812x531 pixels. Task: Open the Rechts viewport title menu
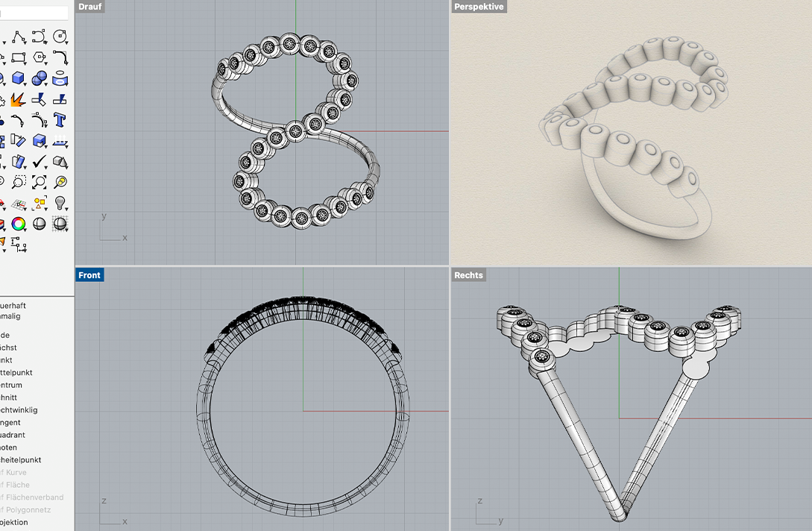468,275
